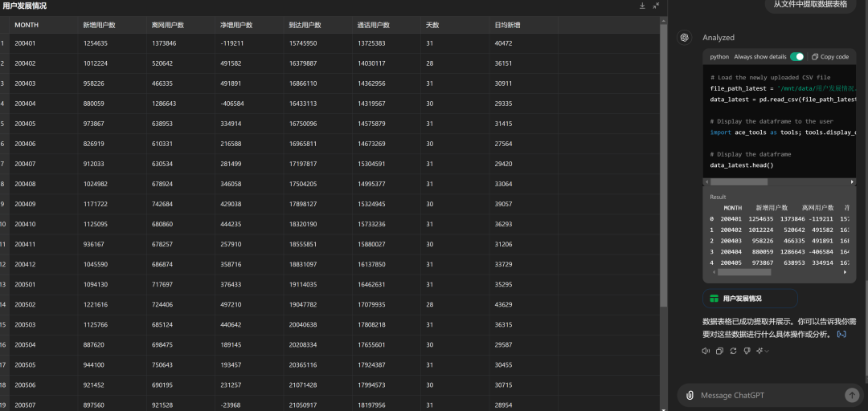Regenerate the ChatGPT response
Screen dimensions: 868x411
[733, 351]
